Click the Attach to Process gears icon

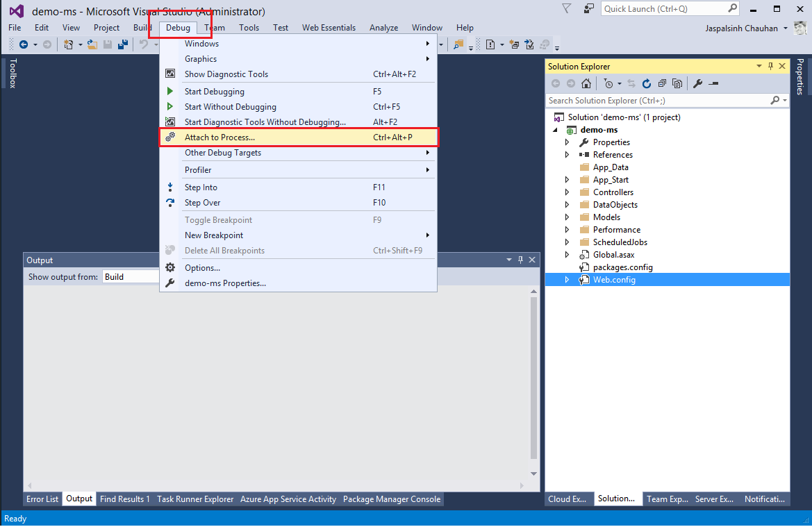(170, 137)
